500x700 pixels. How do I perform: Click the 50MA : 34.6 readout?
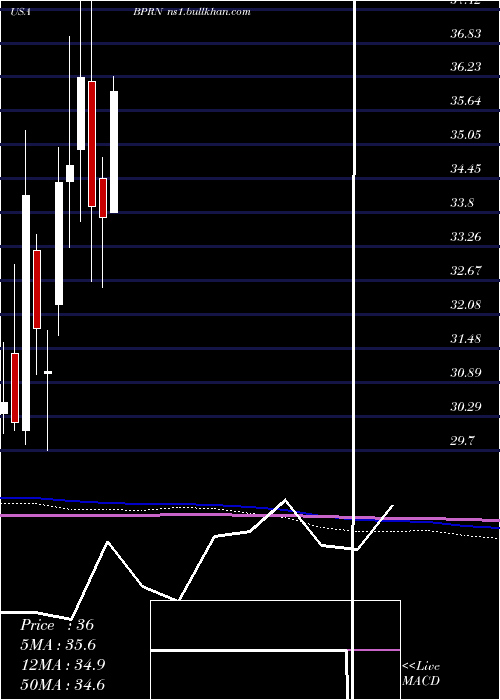click(63, 684)
